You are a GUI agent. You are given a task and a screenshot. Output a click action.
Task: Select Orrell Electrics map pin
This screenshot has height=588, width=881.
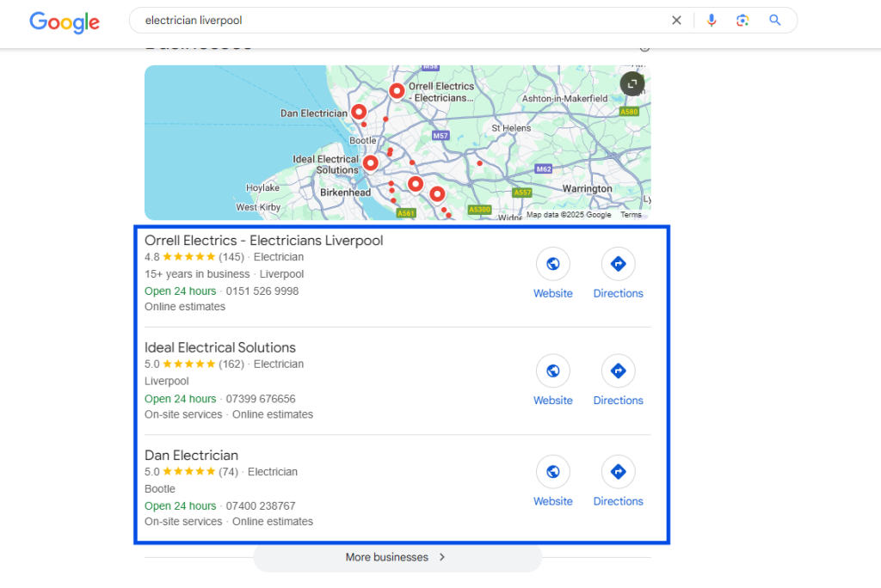pos(397,90)
